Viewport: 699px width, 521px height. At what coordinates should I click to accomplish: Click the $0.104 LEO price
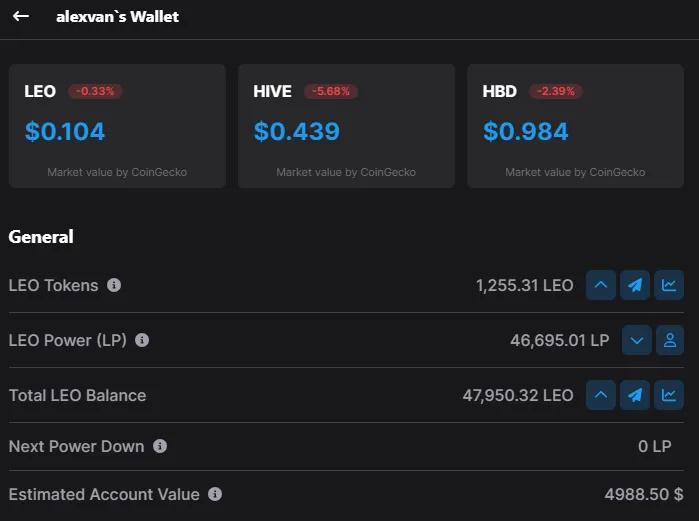point(65,131)
